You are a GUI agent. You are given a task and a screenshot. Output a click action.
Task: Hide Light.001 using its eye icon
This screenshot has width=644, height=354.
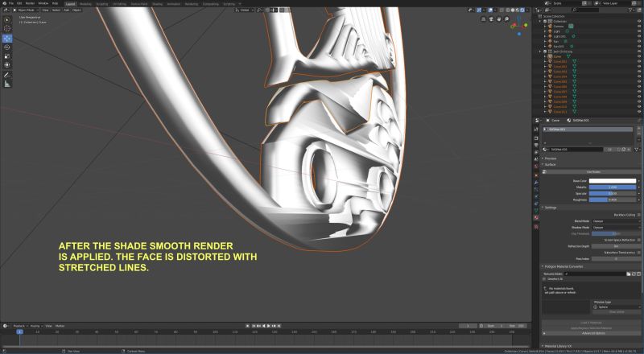639,36
